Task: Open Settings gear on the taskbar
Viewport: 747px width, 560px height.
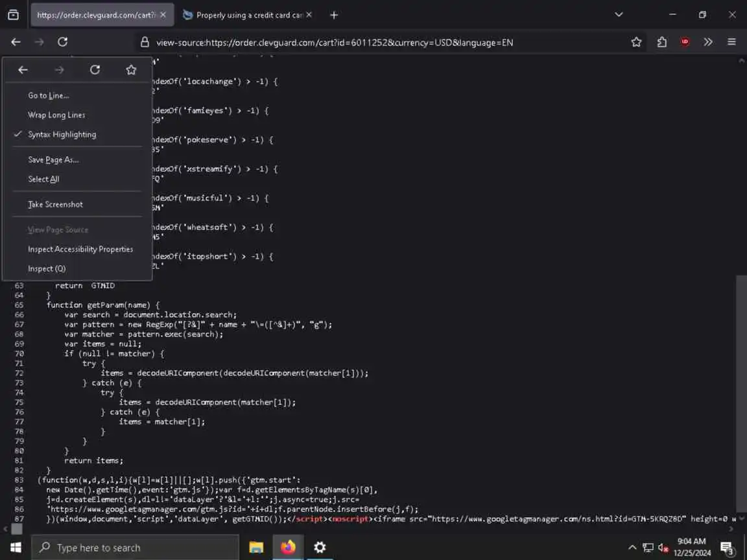Action: click(320, 548)
